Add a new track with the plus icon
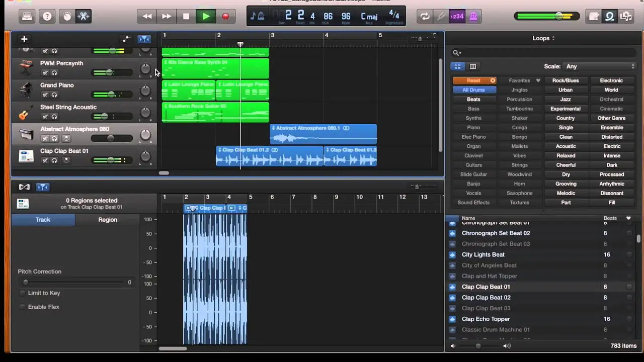Screen dimensions: 644x362 (x=24, y=39)
